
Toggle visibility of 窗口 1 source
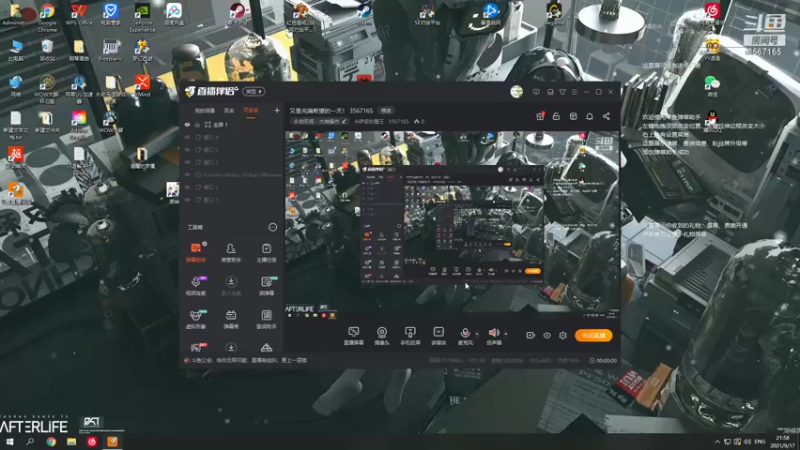(x=187, y=199)
